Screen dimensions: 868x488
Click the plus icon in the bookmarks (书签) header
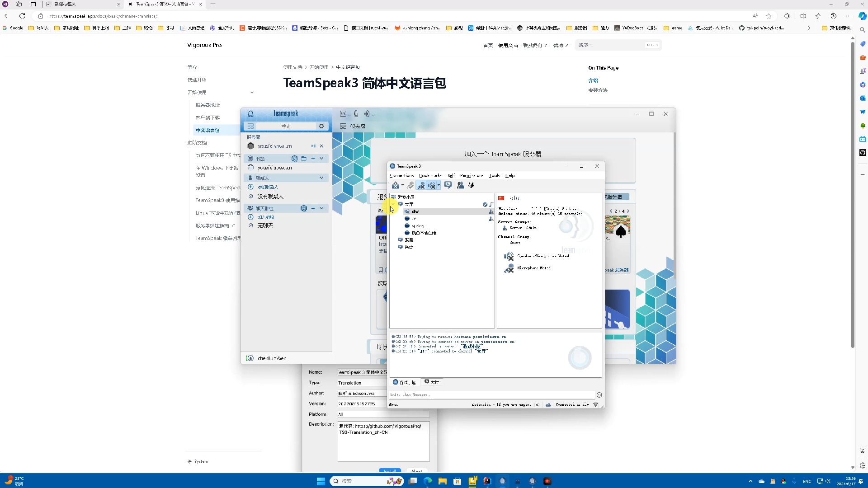(313, 159)
